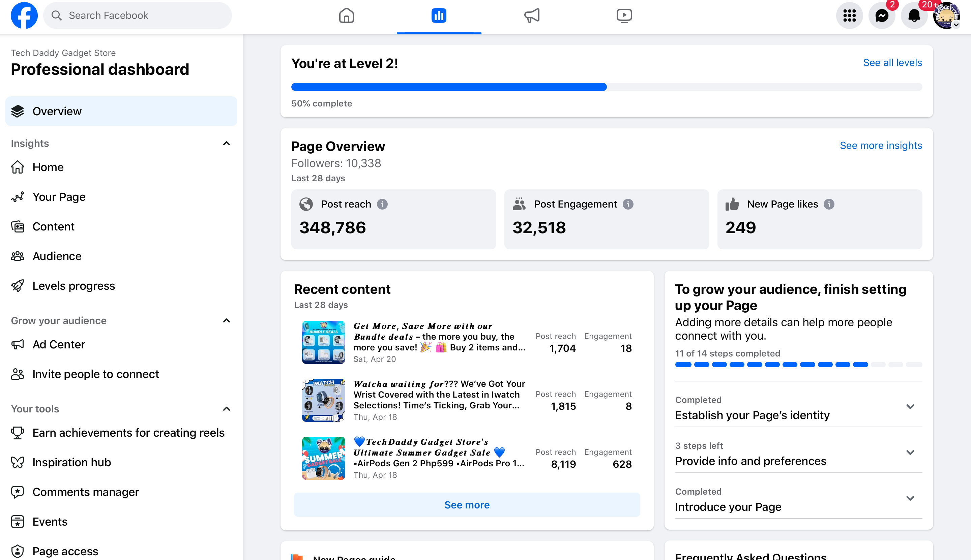This screenshot has width=971, height=560.
Task: Open the video play tab icon
Action: pyautogui.click(x=624, y=16)
